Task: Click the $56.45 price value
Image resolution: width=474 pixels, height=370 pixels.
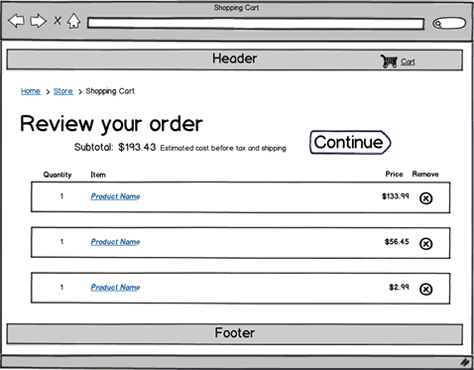Action: (x=397, y=241)
